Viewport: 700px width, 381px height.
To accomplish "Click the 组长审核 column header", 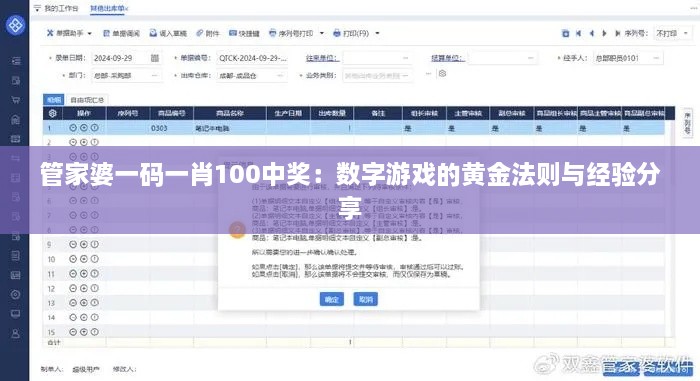I will tap(424, 113).
